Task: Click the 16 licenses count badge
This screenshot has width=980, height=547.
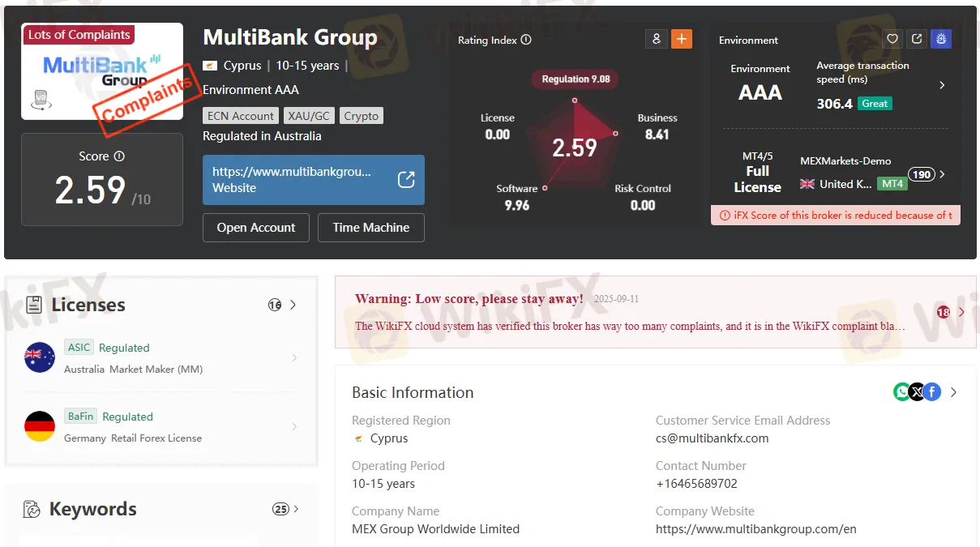Action: 276,305
